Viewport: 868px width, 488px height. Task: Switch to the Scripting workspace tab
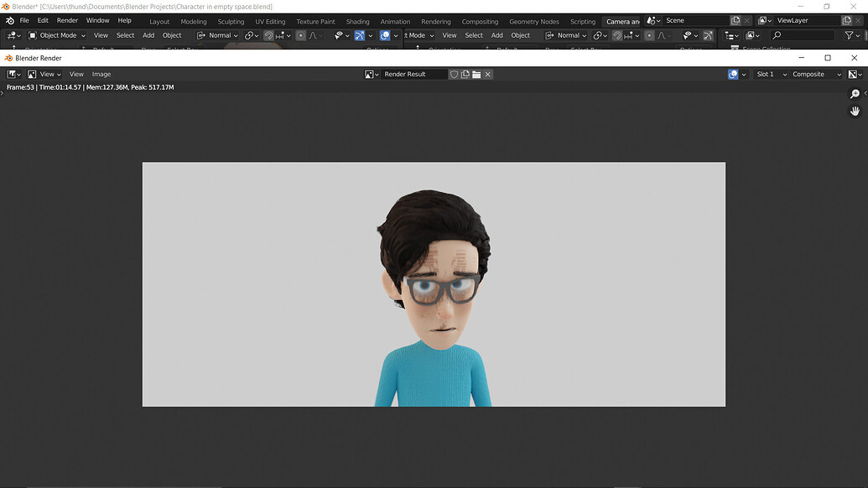583,22
